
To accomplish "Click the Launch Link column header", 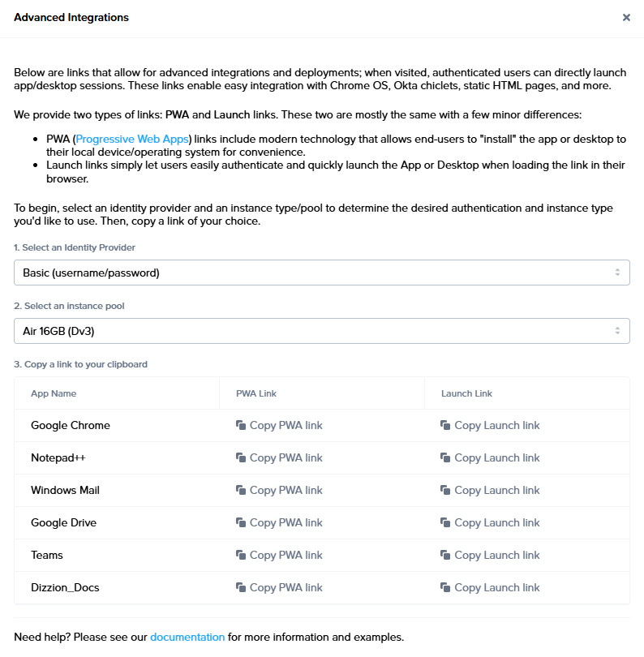I will pos(466,393).
